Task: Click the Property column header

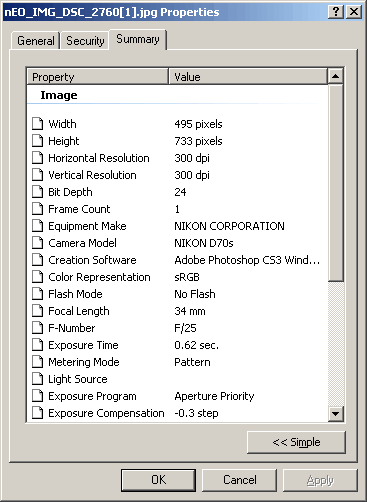Action: [98, 77]
